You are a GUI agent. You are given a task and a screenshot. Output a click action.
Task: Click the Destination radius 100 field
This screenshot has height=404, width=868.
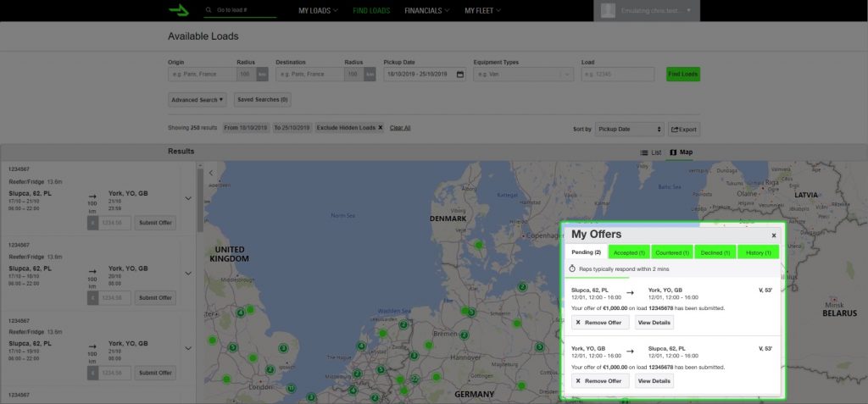click(353, 75)
